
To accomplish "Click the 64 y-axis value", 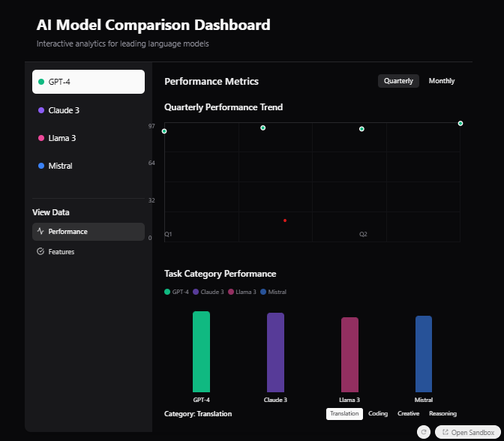I will click(x=151, y=163).
